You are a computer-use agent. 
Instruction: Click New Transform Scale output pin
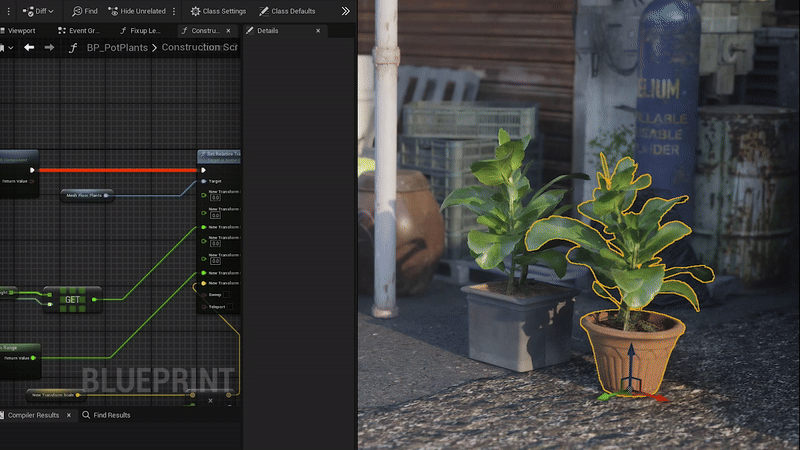point(78,395)
